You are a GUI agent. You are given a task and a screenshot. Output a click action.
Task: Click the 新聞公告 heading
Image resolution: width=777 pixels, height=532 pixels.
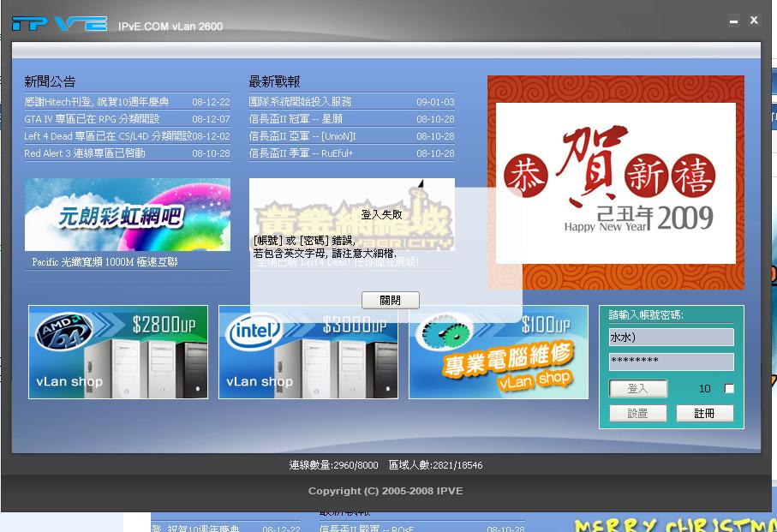[x=50, y=81]
